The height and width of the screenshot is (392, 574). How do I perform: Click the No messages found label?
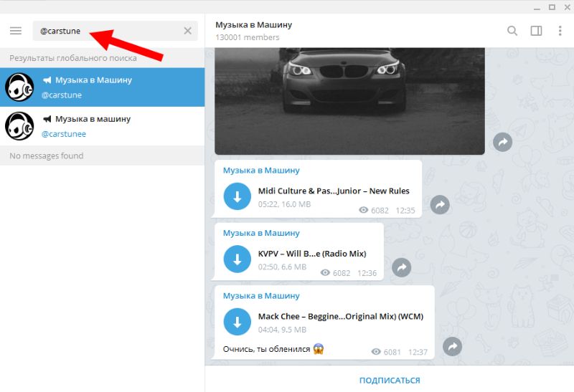(x=47, y=156)
